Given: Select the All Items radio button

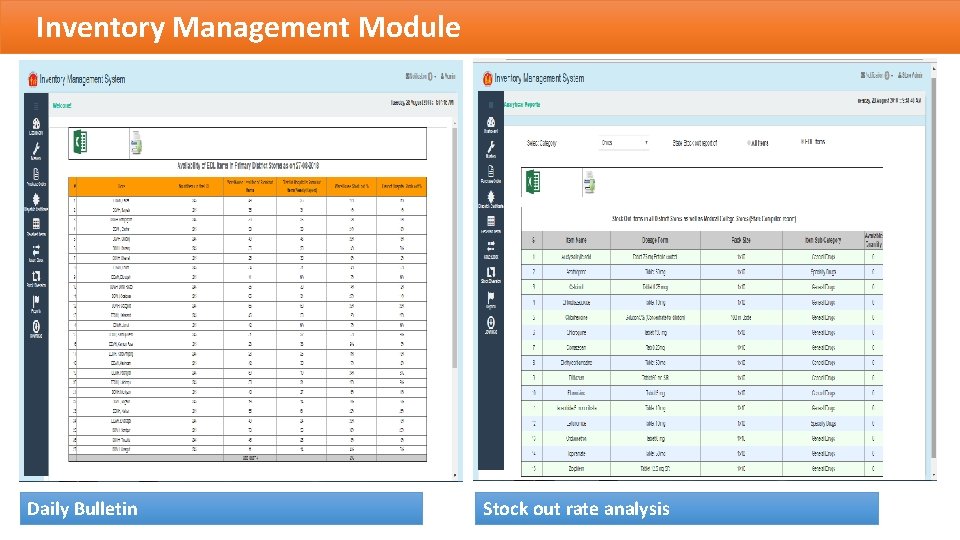Looking at the screenshot, I should [x=749, y=143].
